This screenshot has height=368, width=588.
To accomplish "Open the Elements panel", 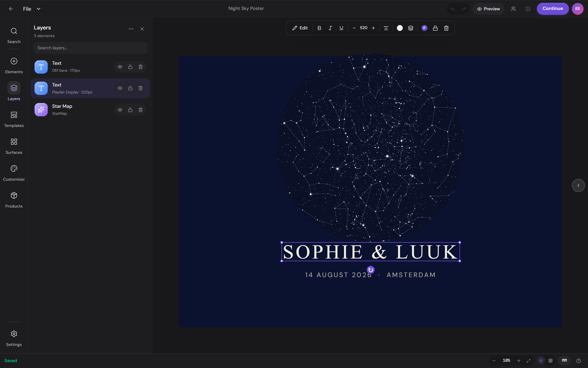I will coord(14,66).
